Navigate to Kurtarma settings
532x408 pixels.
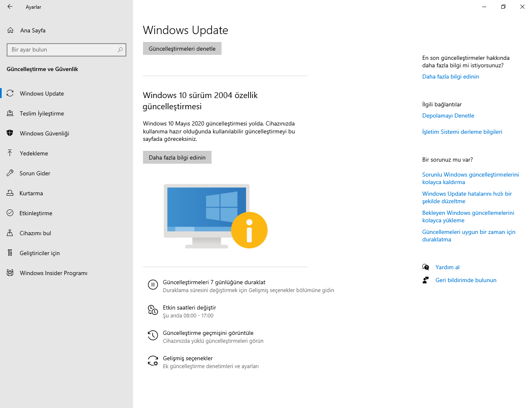tap(66, 193)
